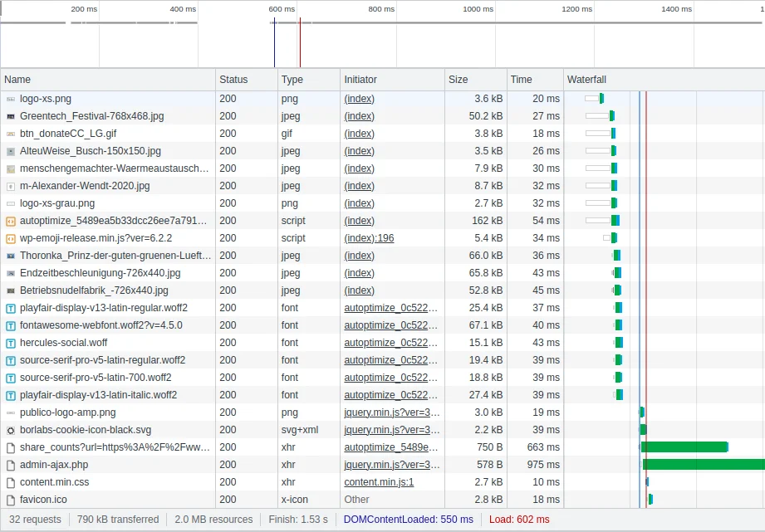Click the borlabs-cookie-icon-black.svg icon
This screenshot has height=532, width=765.
pyautogui.click(x=11, y=430)
